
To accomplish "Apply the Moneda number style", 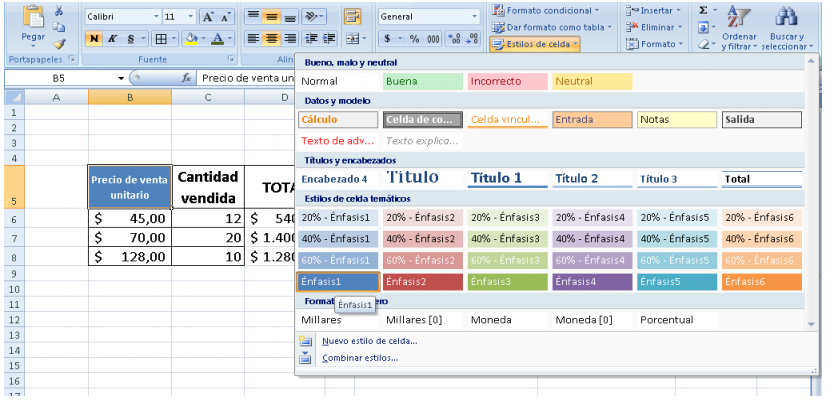I will point(507,320).
